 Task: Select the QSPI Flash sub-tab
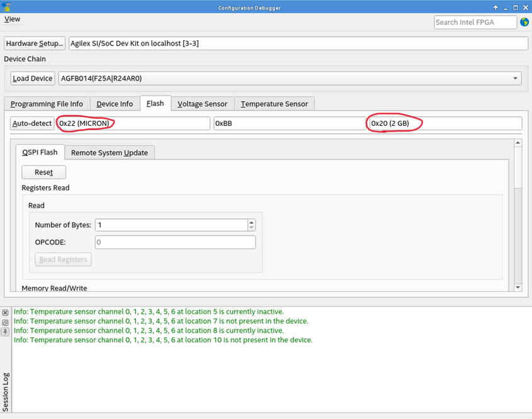coord(40,152)
